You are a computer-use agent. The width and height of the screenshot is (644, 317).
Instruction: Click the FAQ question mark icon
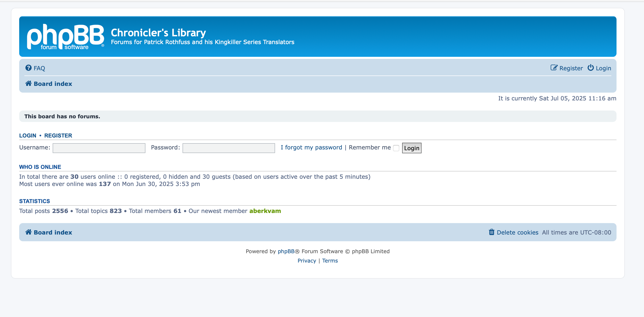[28, 68]
